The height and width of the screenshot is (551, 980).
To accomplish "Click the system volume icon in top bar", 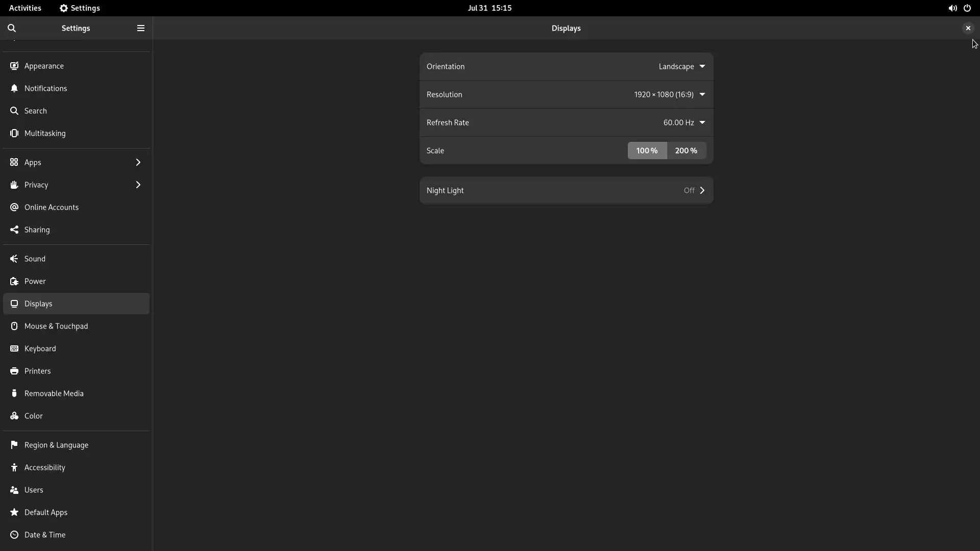I will click(x=952, y=8).
